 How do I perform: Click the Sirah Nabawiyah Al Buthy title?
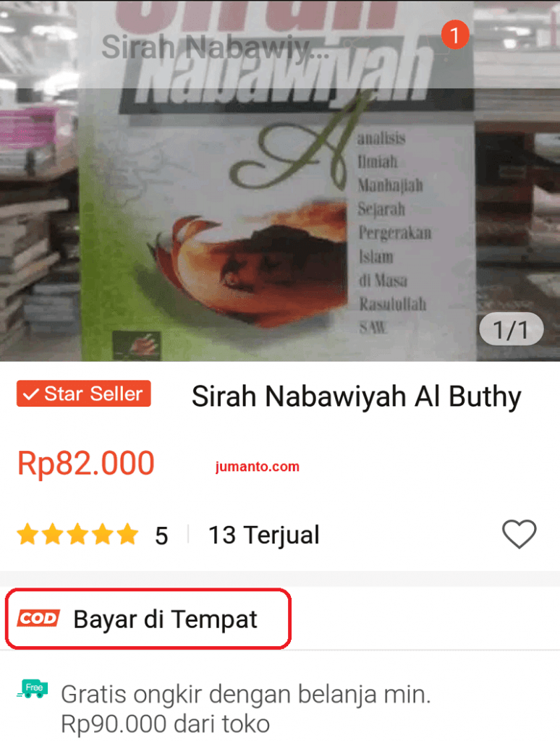356,396
